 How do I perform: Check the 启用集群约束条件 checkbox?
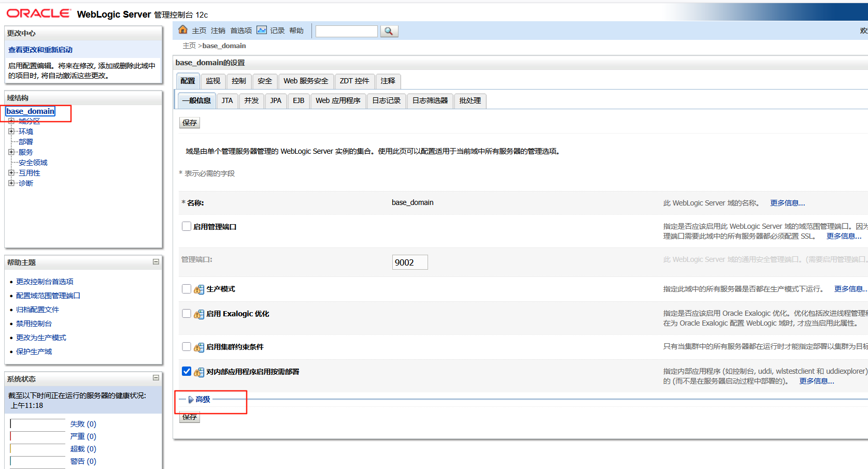pyautogui.click(x=187, y=347)
